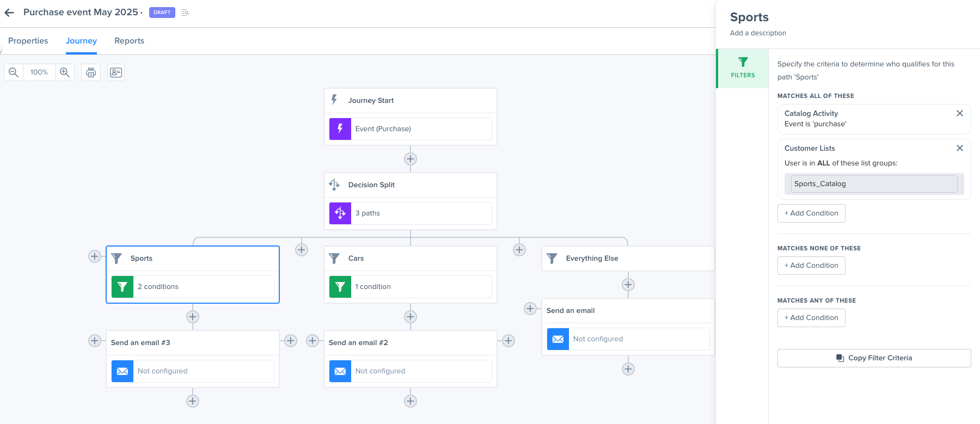Add Condition under Matches None Of These
Viewport: 980px width, 424px height.
(811, 266)
